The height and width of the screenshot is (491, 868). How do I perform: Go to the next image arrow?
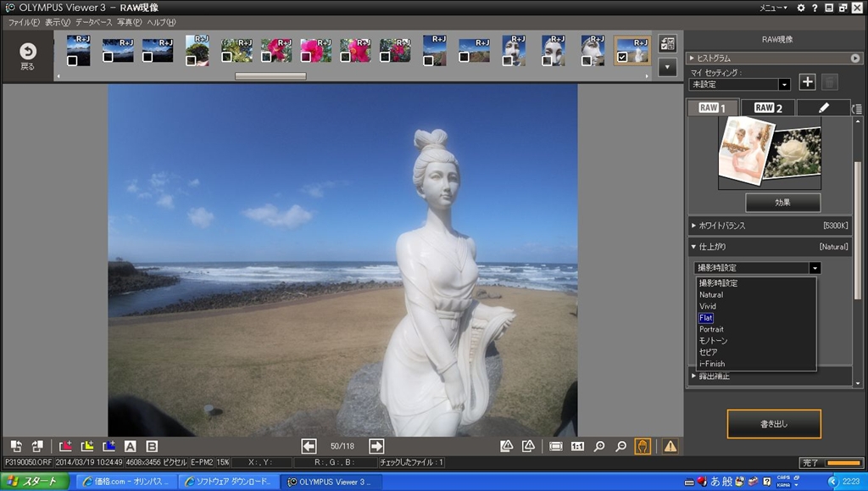pyautogui.click(x=376, y=446)
